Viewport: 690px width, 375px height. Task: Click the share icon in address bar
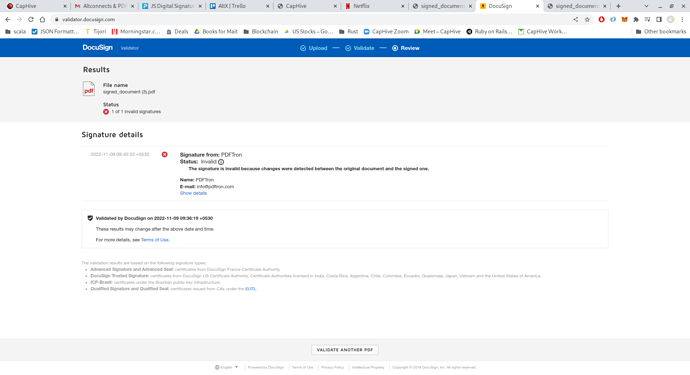coord(576,19)
